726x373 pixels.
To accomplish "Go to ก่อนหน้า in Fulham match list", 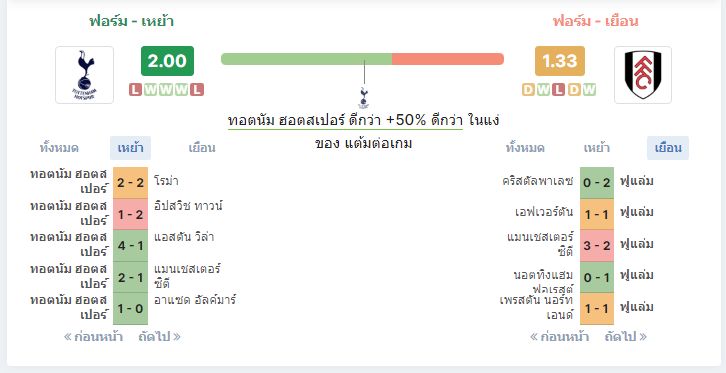I will click(x=559, y=337).
